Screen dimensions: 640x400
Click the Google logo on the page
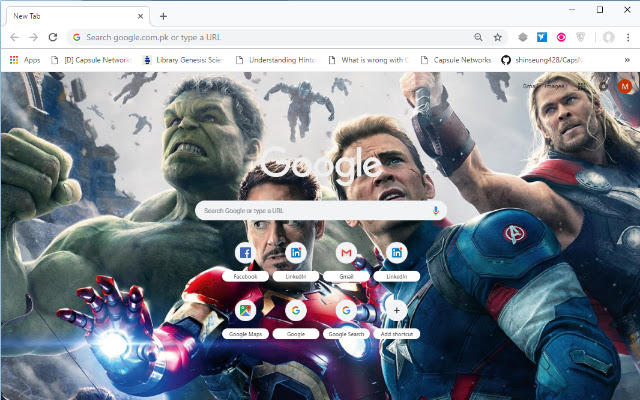(x=320, y=166)
